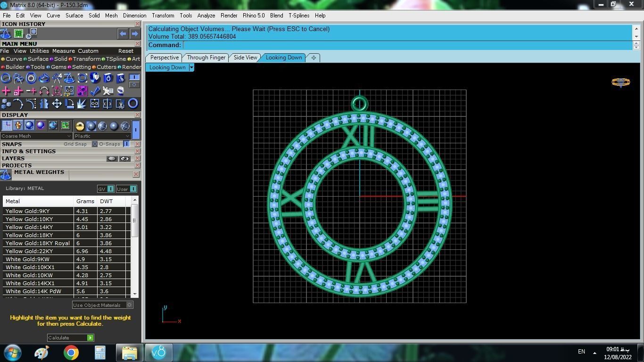Click the blue book with S icon

click(x=120, y=78)
